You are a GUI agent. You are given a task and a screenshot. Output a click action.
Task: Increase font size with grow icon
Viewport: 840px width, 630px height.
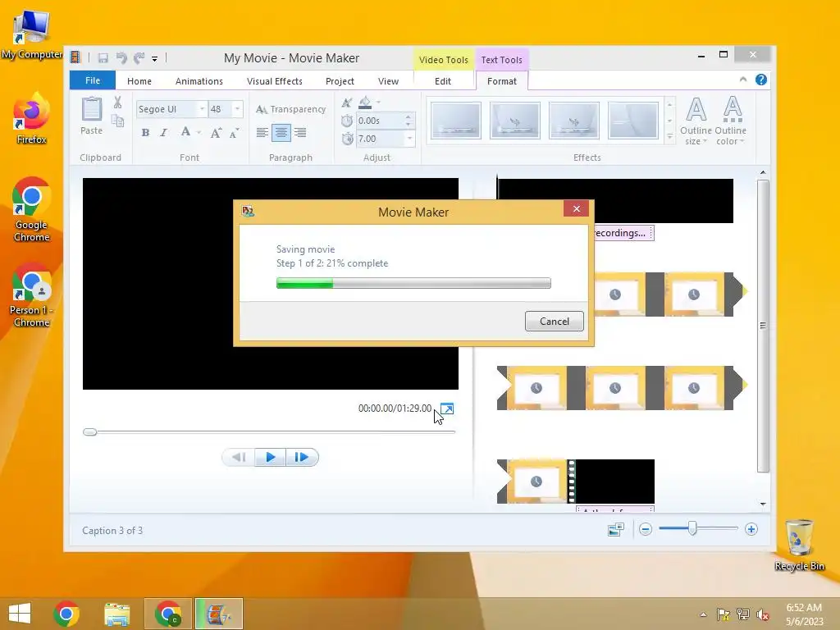tap(216, 133)
